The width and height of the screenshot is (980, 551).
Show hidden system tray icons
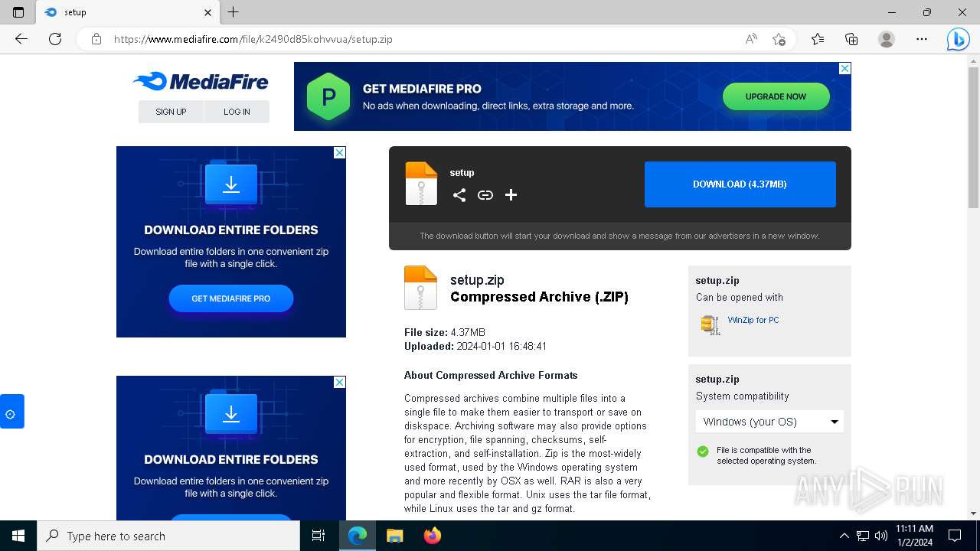point(844,536)
